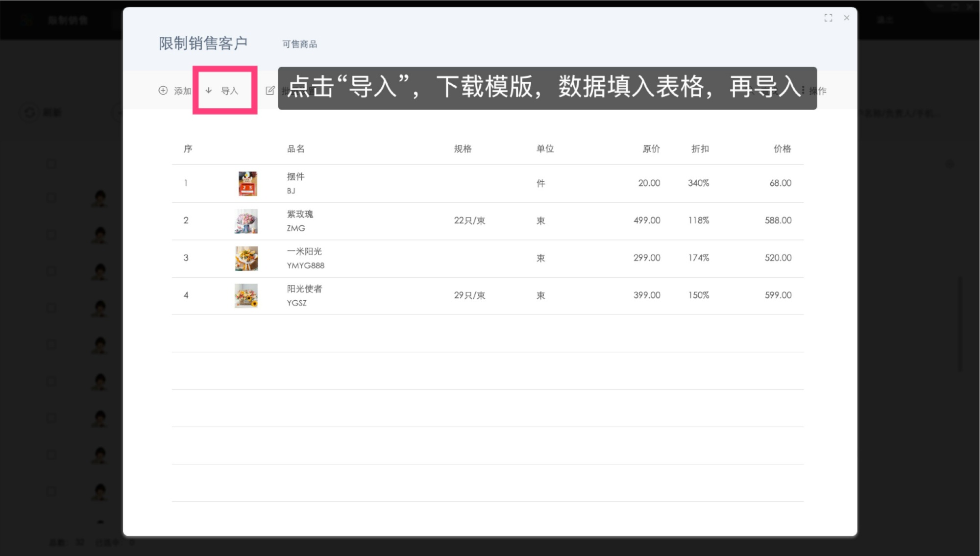
Task: Close the 限制销售客户 dialog
Action: pyautogui.click(x=846, y=18)
